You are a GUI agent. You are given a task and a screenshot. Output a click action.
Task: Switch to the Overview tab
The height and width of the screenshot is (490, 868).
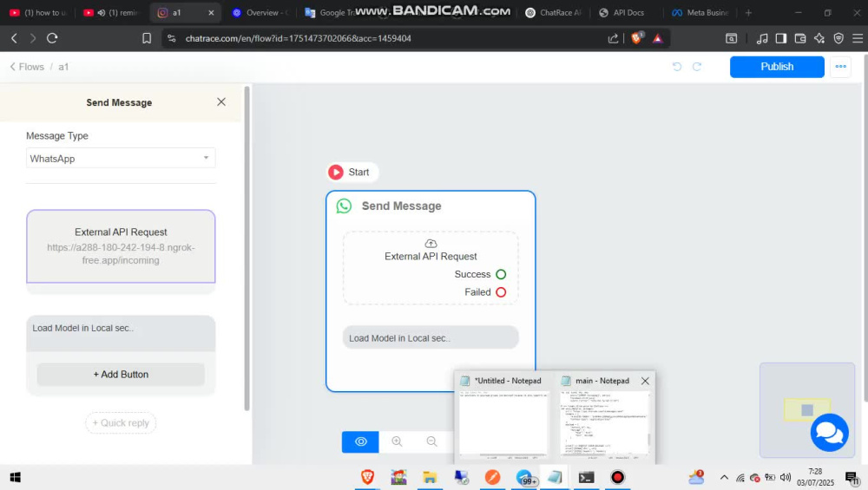coord(260,13)
